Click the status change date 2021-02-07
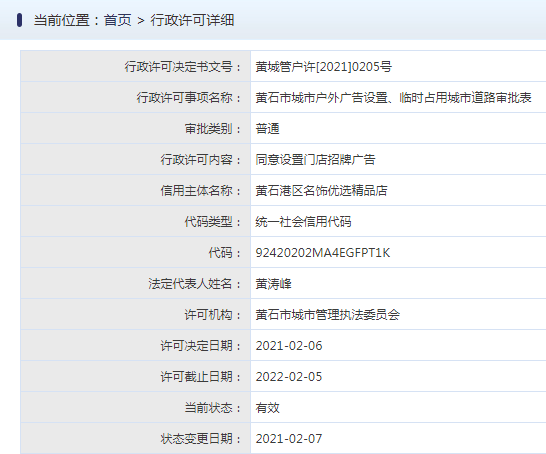The width and height of the screenshot is (546, 454). pyautogui.click(x=289, y=439)
